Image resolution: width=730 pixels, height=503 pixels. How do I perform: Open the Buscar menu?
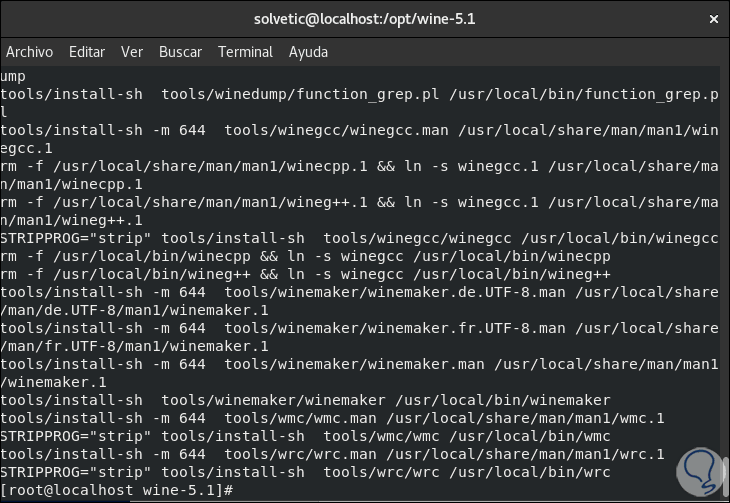[x=180, y=52]
